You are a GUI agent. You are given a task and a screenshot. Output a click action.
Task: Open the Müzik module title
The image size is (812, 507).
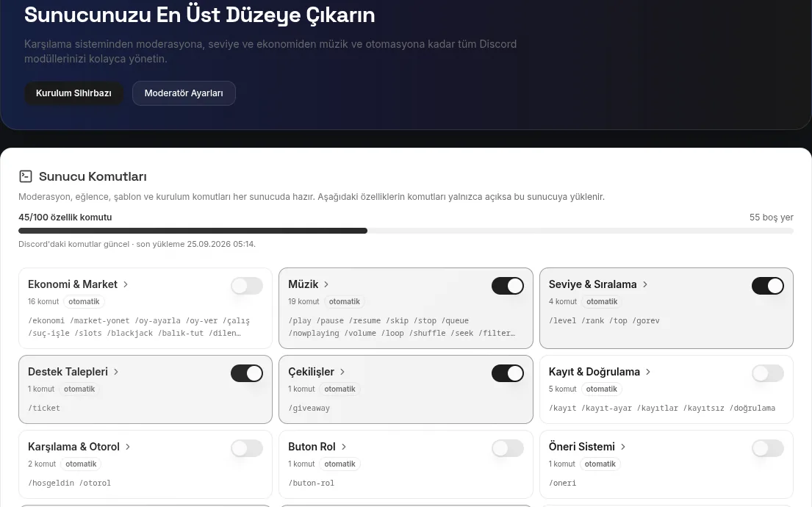(x=303, y=284)
